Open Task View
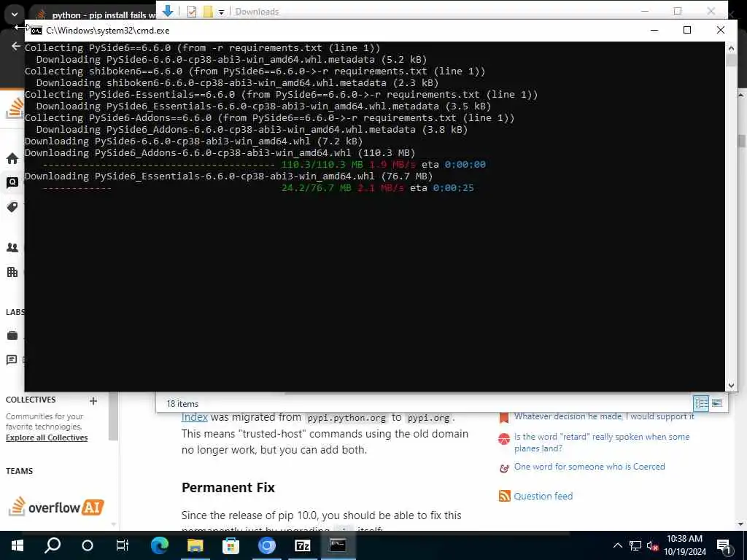Viewport: 747px width, 560px height. point(123,545)
